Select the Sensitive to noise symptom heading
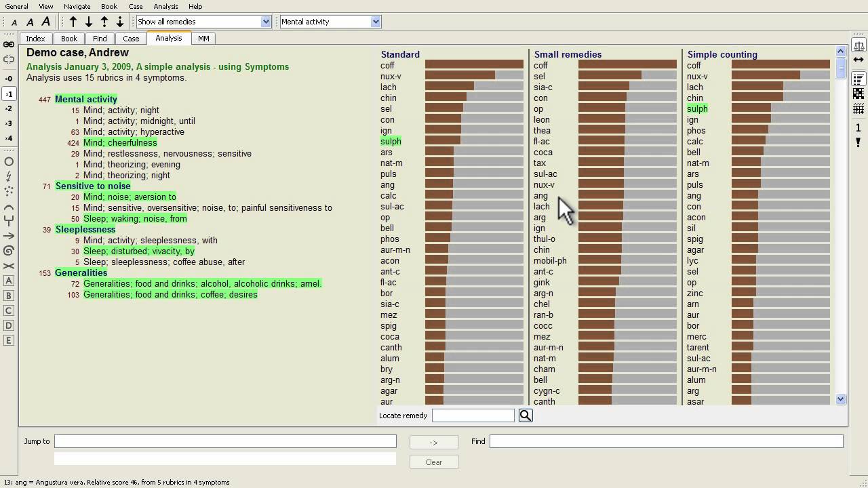Image resolution: width=868 pixels, height=488 pixels. pyautogui.click(x=93, y=186)
